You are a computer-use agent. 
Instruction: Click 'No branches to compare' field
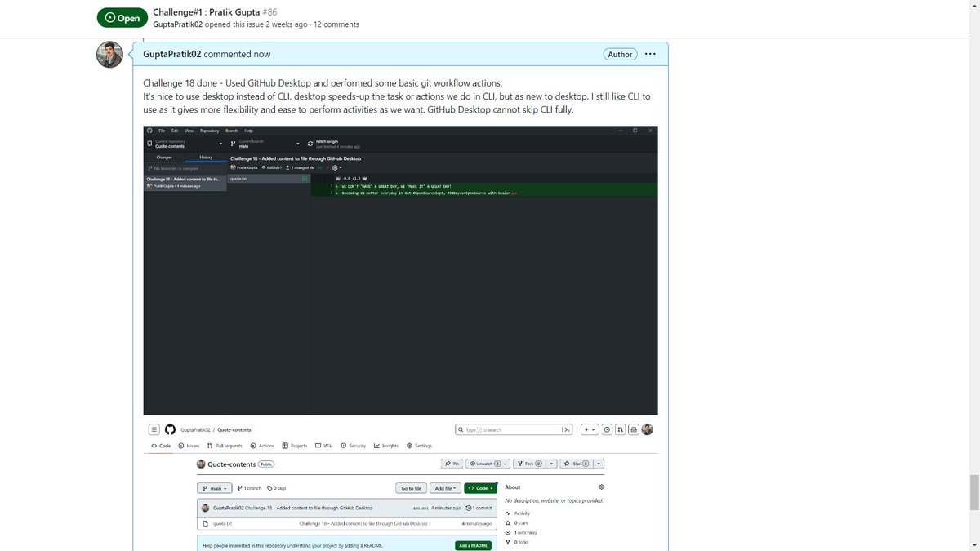tap(185, 168)
